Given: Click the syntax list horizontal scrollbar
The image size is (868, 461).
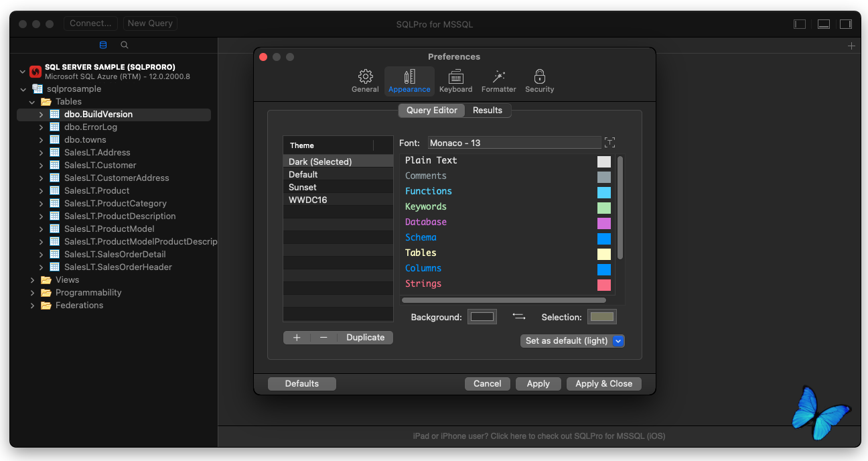Looking at the screenshot, I should [504, 300].
